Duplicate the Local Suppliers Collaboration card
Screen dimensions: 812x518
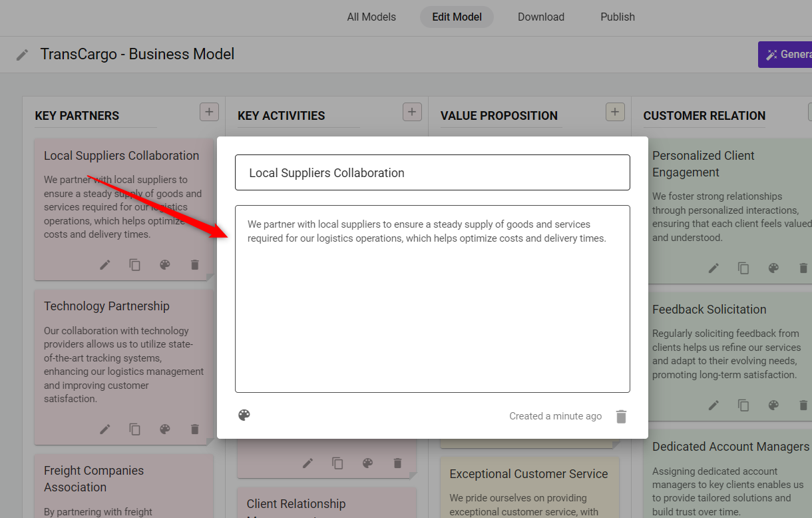pyautogui.click(x=135, y=265)
